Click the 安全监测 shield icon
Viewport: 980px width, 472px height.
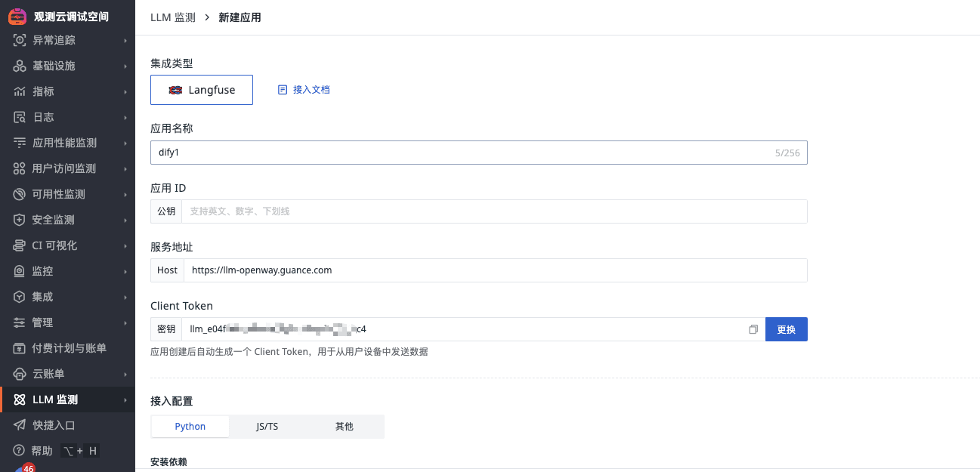point(20,220)
